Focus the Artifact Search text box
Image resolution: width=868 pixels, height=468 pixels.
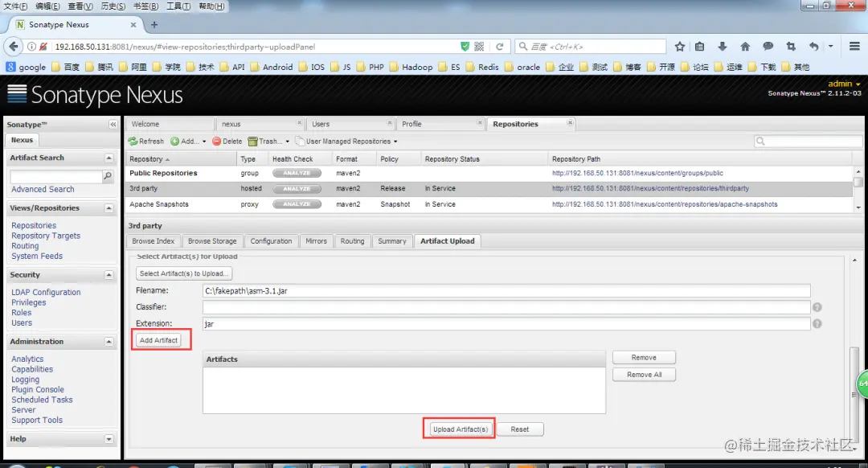56,176
